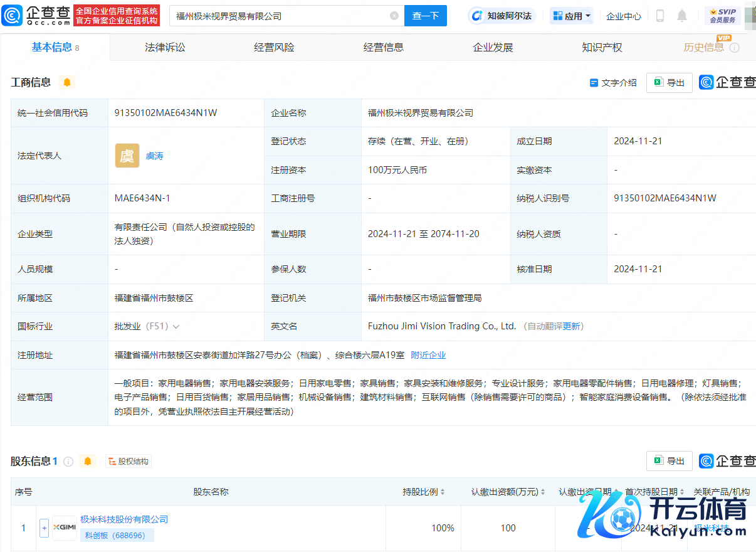Click the 虞 legal representative avatar

127,156
